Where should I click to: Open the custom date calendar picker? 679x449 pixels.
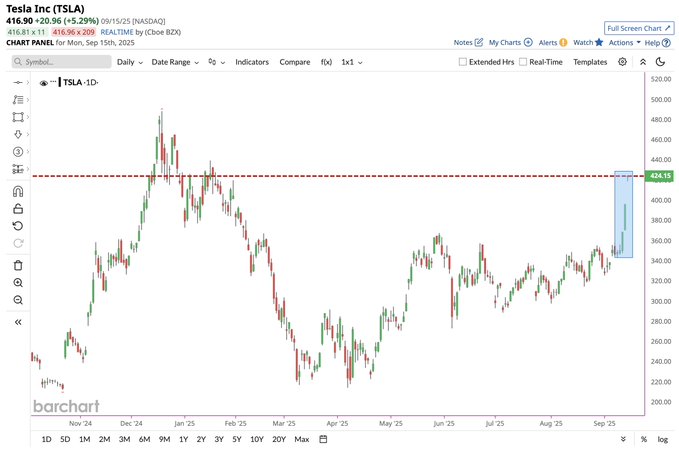[323, 439]
